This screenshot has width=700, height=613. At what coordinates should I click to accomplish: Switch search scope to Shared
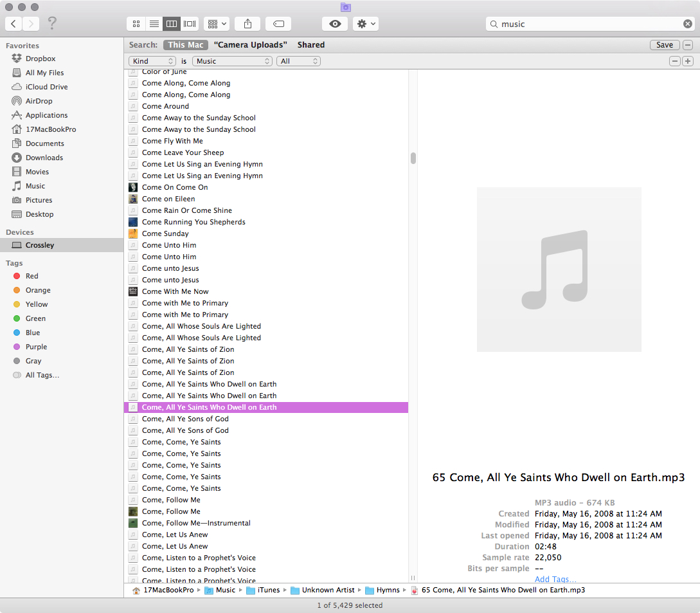(x=311, y=45)
